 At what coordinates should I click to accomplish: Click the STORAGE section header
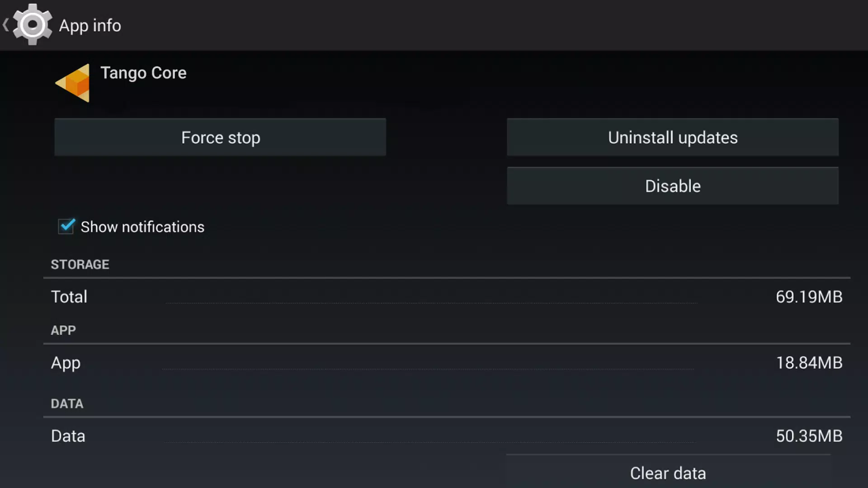point(80,264)
